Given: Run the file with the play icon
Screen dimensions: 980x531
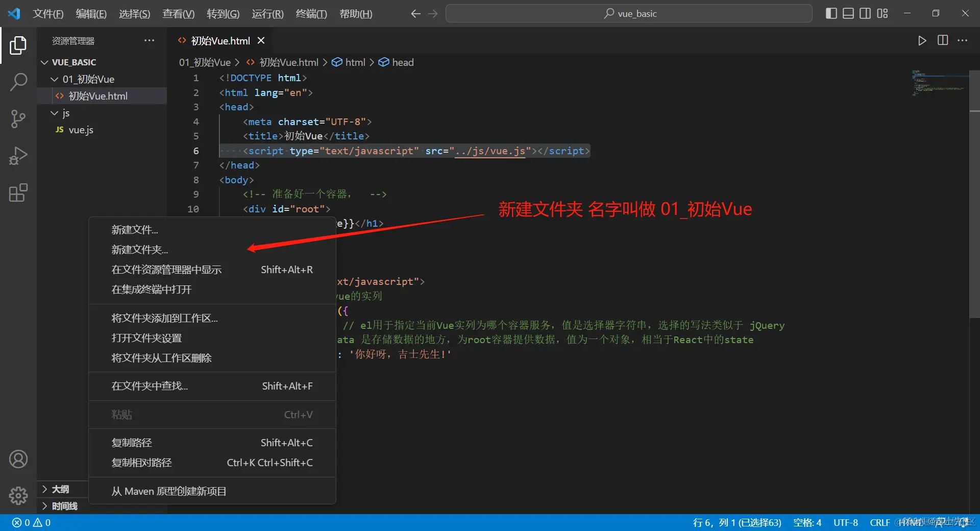Looking at the screenshot, I should click(x=922, y=40).
